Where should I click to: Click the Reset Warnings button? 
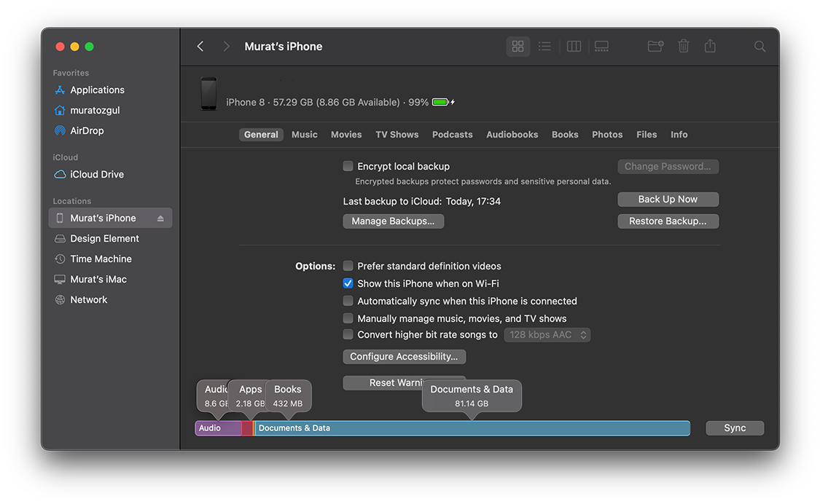405,382
